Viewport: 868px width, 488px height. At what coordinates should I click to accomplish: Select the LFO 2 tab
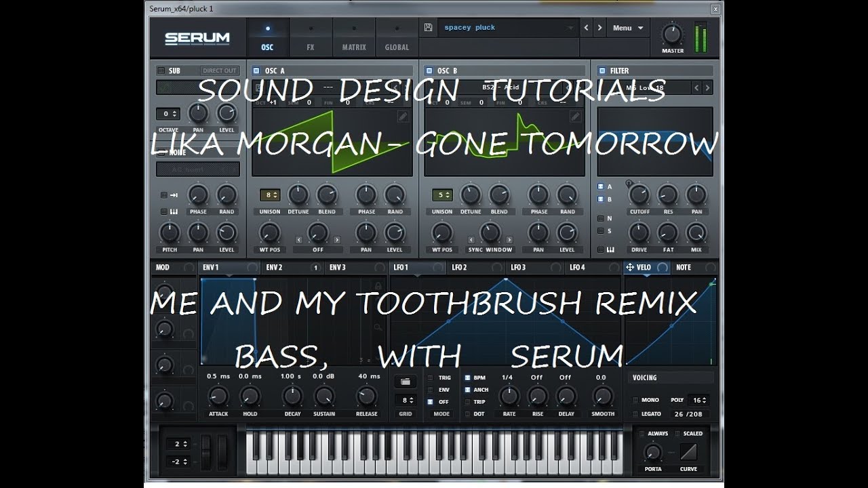pyautogui.click(x=477, y=267)
